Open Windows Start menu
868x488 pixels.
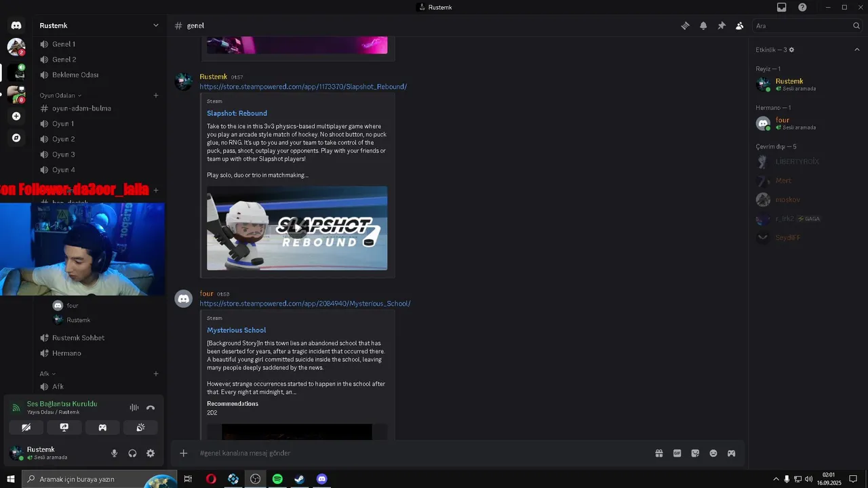tap(10, 479)
